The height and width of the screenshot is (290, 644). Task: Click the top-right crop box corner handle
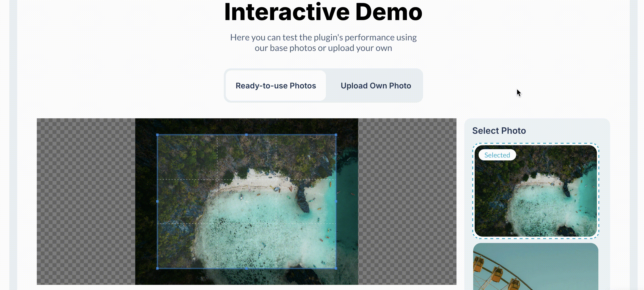[x=336, y=135]
